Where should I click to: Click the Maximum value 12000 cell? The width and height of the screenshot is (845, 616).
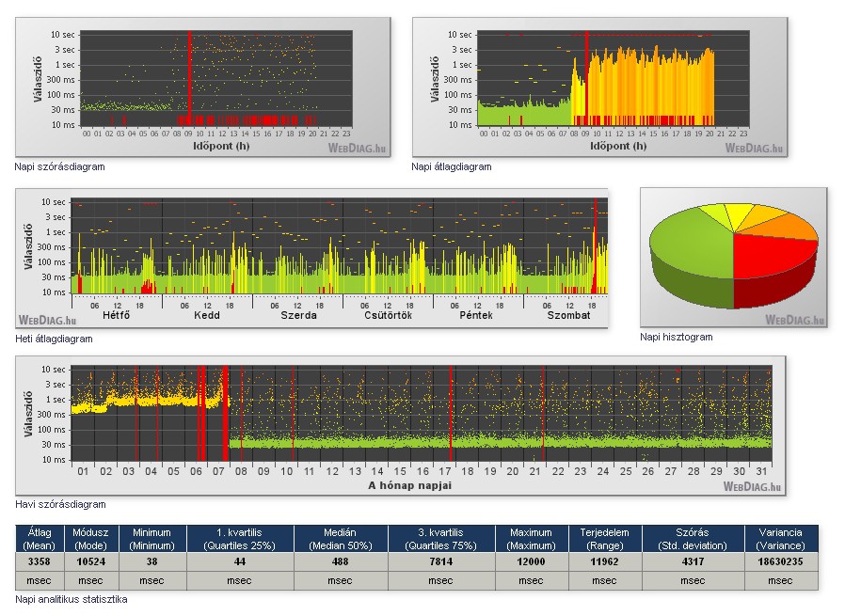pyautogui.click(x=532, y=561)
